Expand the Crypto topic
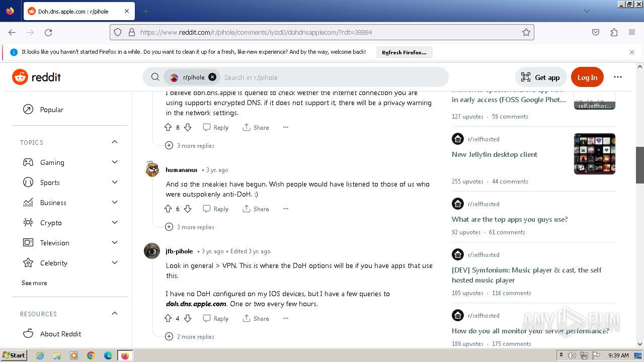Image resolution: width=644 pixels, height=362 pixels. pyautogui.click(x=115, y=223)
